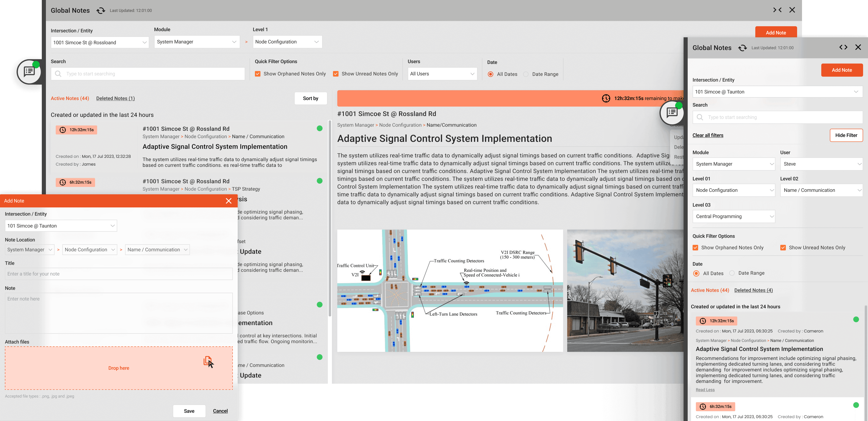The width and height of the screenshot is (868, 421).
Task: Toggle Show Unread Notes Only in side panel
Action: click(x=783, y=248)
